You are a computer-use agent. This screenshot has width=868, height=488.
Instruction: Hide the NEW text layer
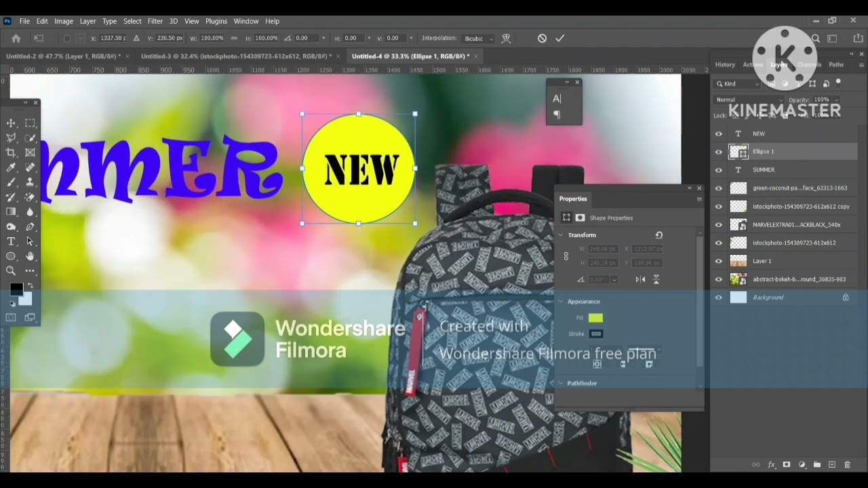coord(719,134)
